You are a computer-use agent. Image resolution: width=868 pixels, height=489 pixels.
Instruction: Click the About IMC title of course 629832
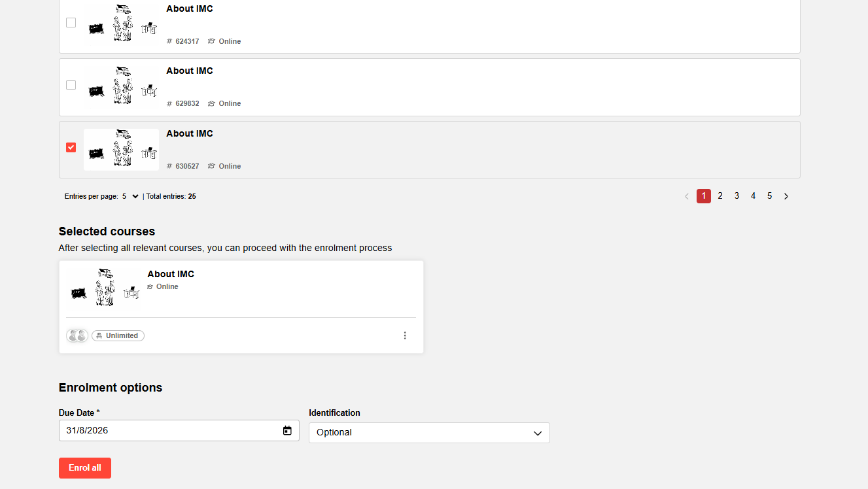coord(190,71)
